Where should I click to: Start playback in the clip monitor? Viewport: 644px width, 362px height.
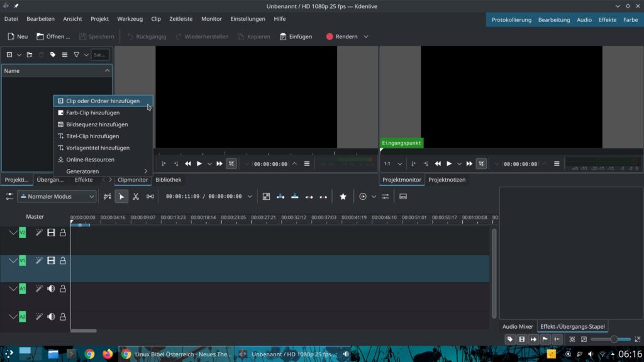tap(199, 164)
